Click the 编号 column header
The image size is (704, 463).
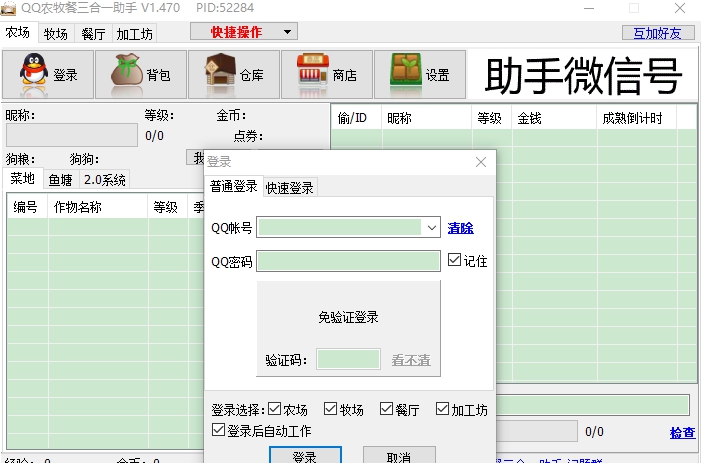27,207
